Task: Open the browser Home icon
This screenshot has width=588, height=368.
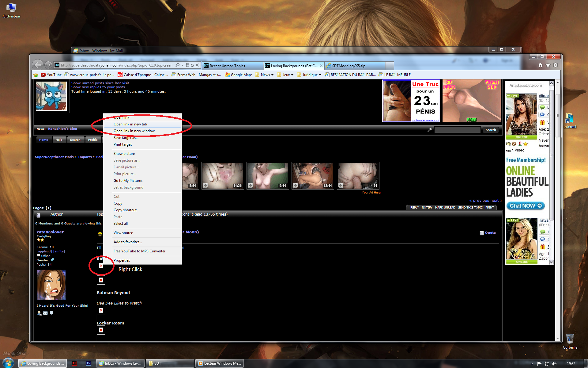Action: [540, 65]
